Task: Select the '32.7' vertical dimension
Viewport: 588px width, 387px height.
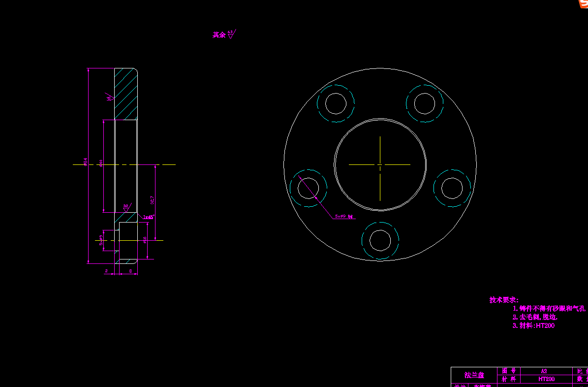Action: [x=152, y=200]
